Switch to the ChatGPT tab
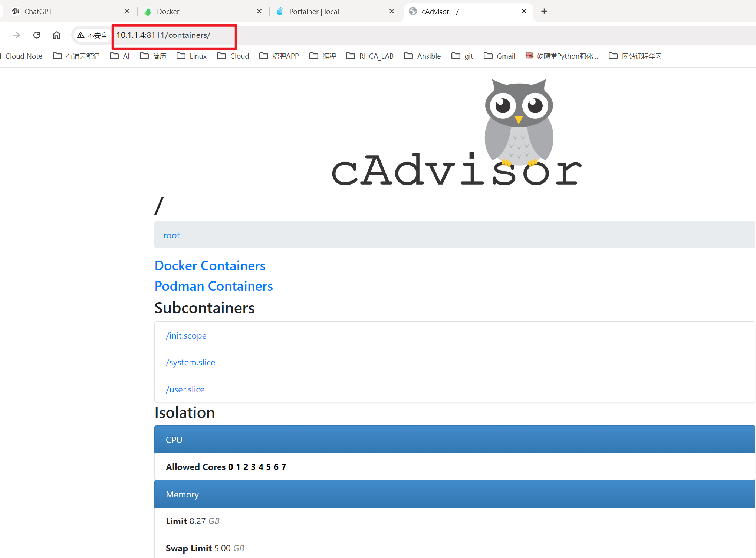This screenshot has height=558, width=756. point(38,12)
